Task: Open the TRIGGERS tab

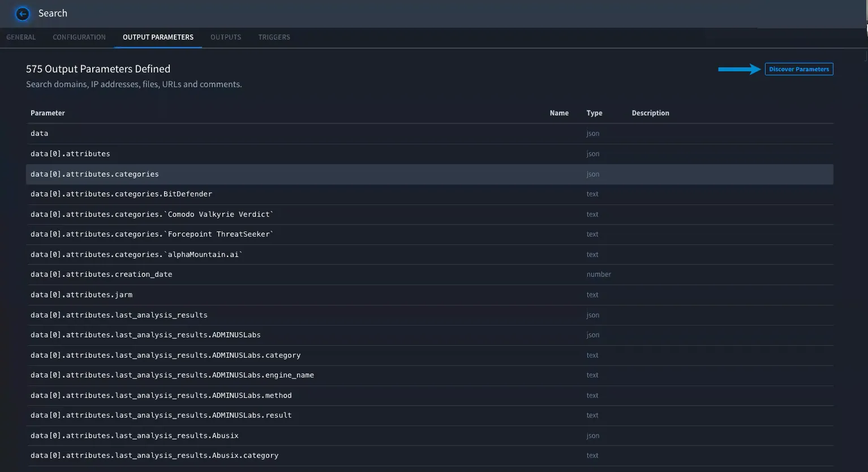Action: coord(274,37)
